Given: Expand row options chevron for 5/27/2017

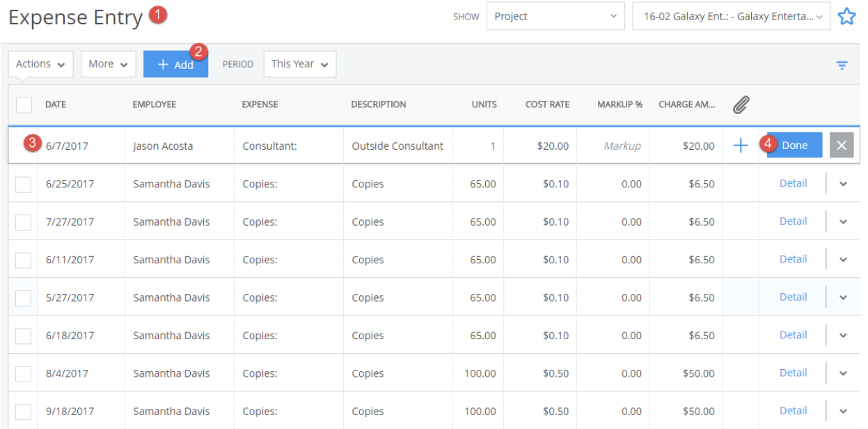Looking at the screenshot, I should coord(843,297).
